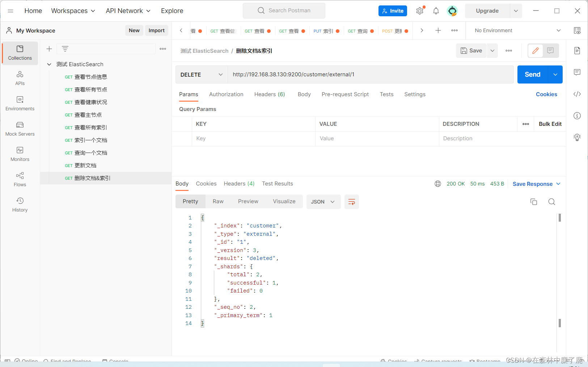Open the Mock Servers sidebar panel
The image size is (588, 367).
tap(20, 129)
